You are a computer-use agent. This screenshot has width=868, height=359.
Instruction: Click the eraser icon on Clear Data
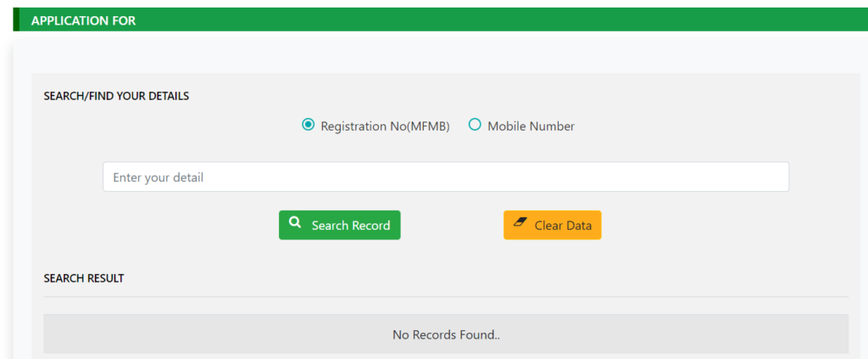point(520,222)
